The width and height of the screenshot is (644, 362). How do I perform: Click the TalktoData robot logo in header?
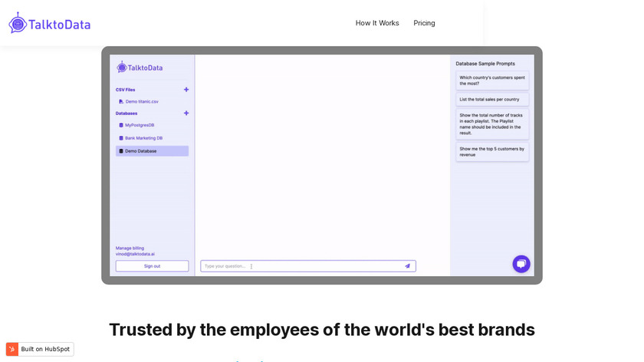(x=18, y=23)
